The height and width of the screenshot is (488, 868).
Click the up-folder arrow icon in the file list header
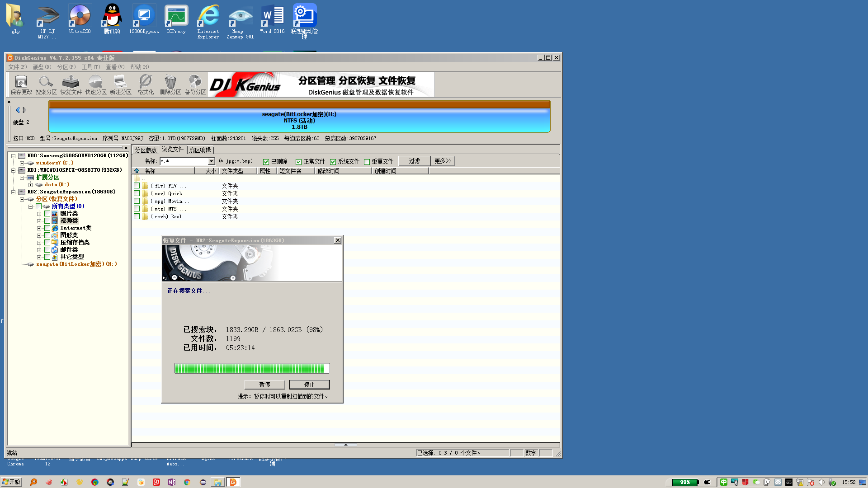coord(137,171)
